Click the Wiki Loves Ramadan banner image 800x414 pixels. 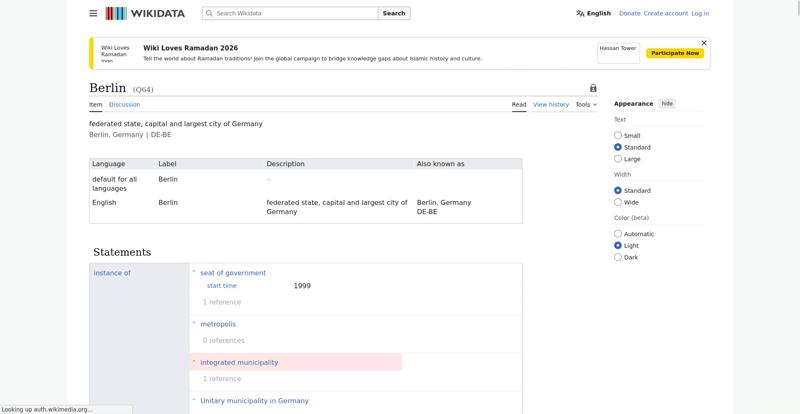(x=114, y=53)
